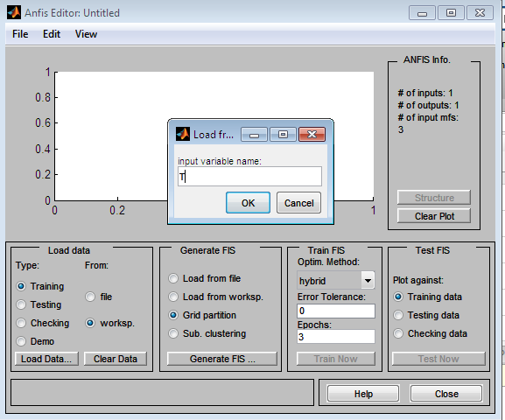Choose load from worksp. radio button
The width and height of the screenshot is (505, 420).
[90, 323]
